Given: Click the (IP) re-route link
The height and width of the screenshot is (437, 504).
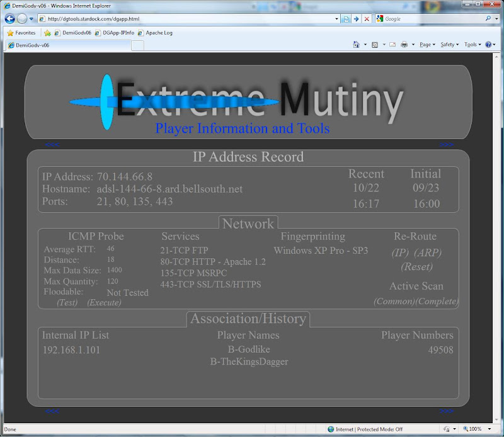Looking at the screenshot, I should 400,253.
